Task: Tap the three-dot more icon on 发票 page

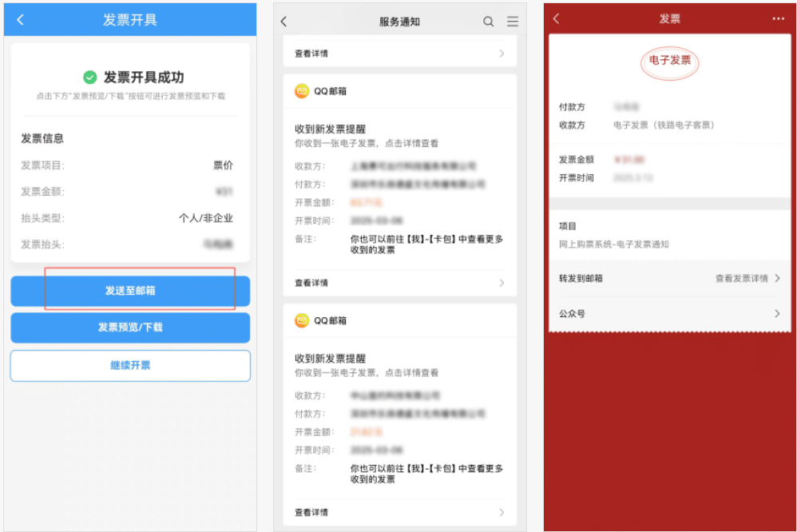Action: pos(779,18)
